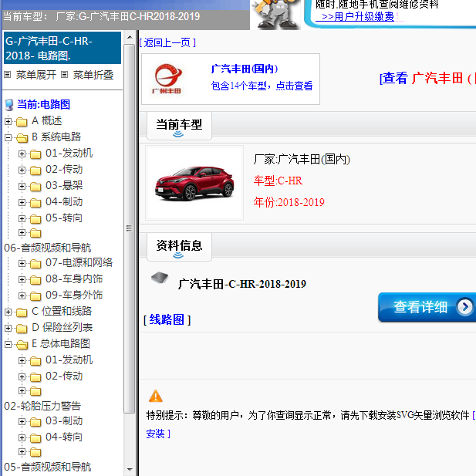Screen dimensions: 476x476
Task: Click the folder icon beside B section 01-发动机
Action: (35, 154)
